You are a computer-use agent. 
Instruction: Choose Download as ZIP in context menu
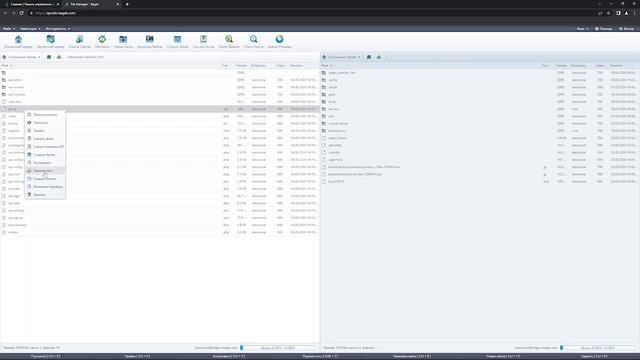45,147
